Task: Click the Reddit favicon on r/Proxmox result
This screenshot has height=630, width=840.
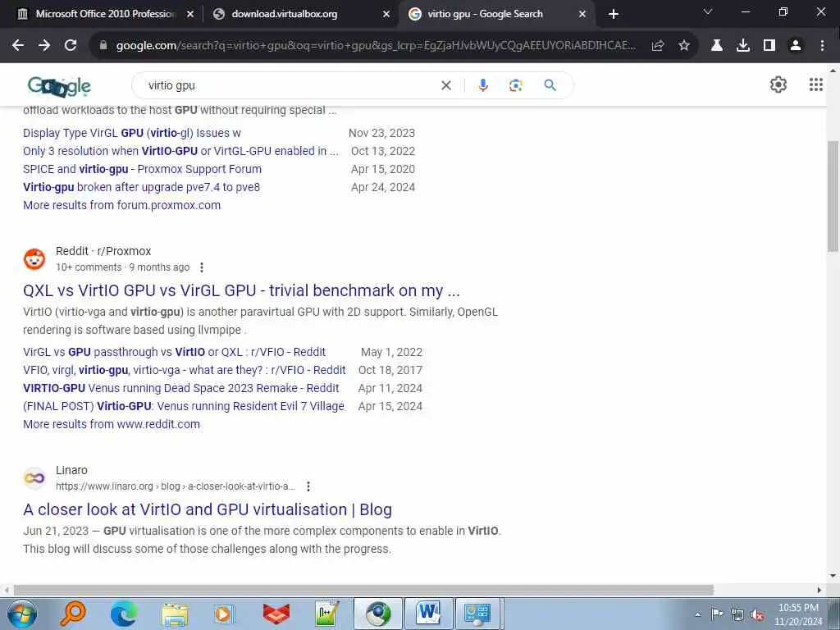Action: (34, 259)
